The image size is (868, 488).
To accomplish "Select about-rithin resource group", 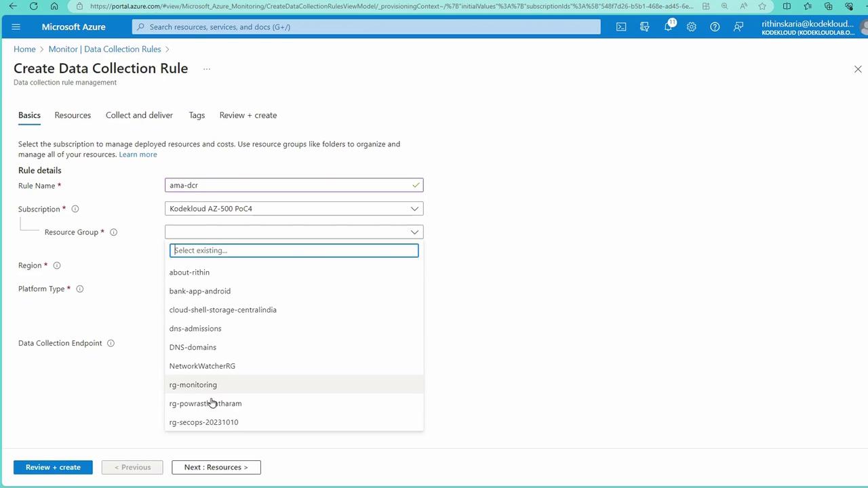I will point(294,272).
